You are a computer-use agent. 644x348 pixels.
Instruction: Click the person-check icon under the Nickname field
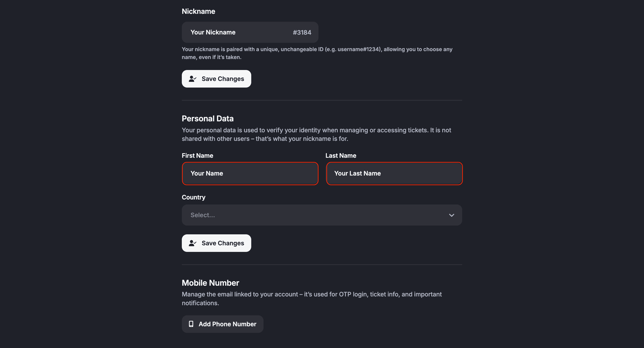click(x=192, y=79)
